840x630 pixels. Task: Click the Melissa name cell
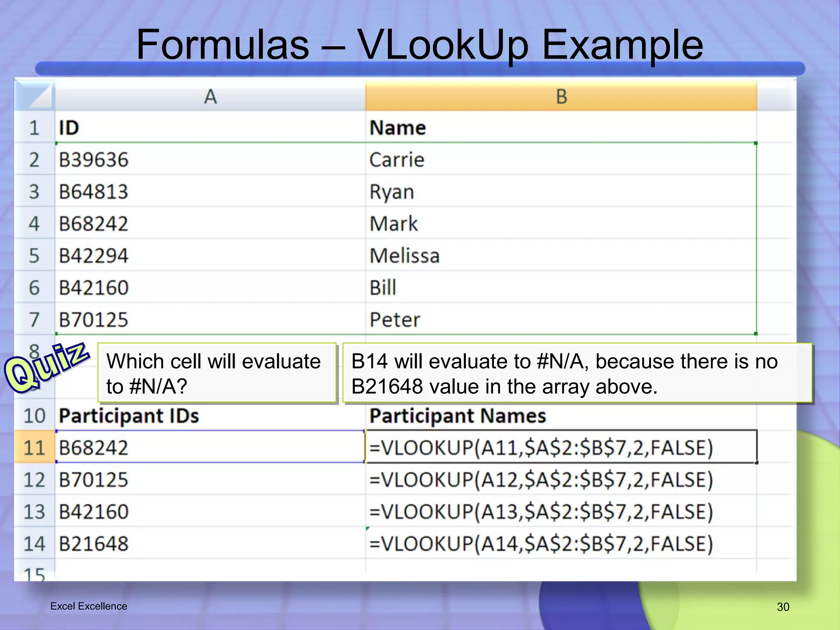pos(561,255)
